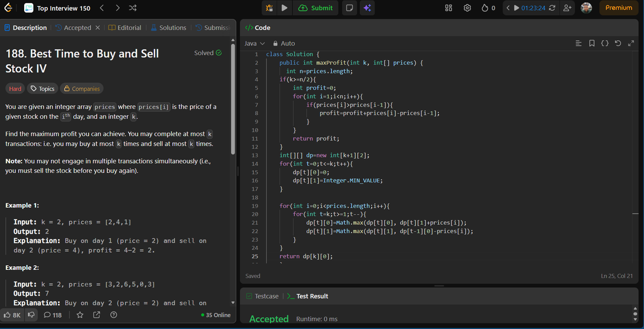The width and height of the screenshot is (644, 329).
Task: Click the 'prices[i]' inline code text
Action: tap(154, 107)
